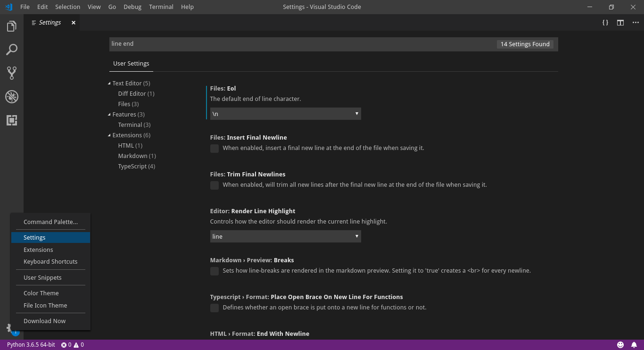Choose Color Theme in popup menu
This screenshot has width=644, height=350.
point(50,293)
